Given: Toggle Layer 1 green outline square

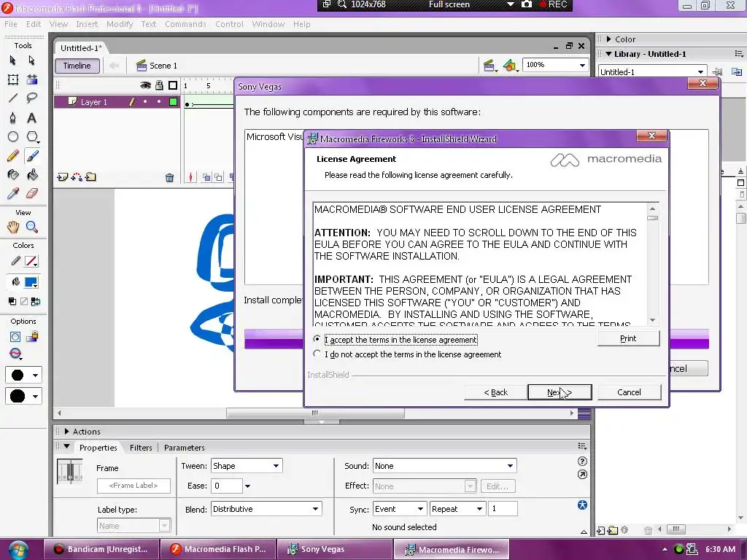Looking at the screenshot, I should coord(174,101).
